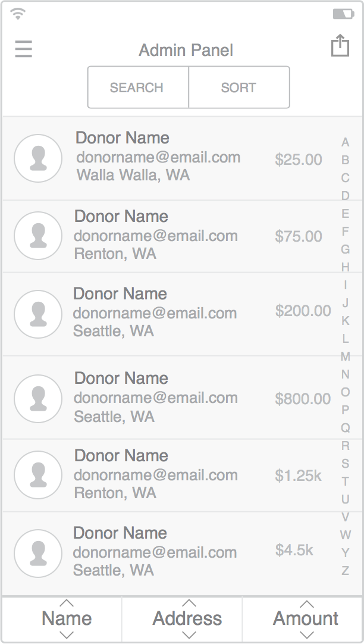Select the SORT tab
Viewport: 364px width, 644px height.
[x=239, y=87]
